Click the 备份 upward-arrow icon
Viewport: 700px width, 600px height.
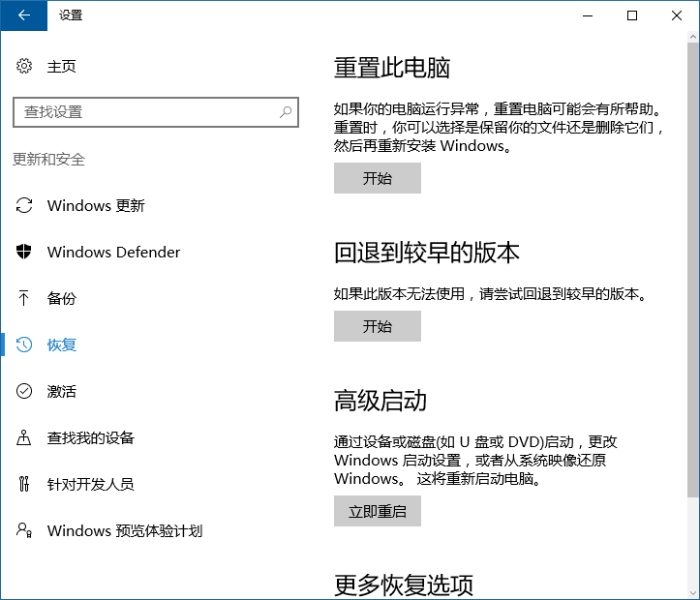coord(24,299)
